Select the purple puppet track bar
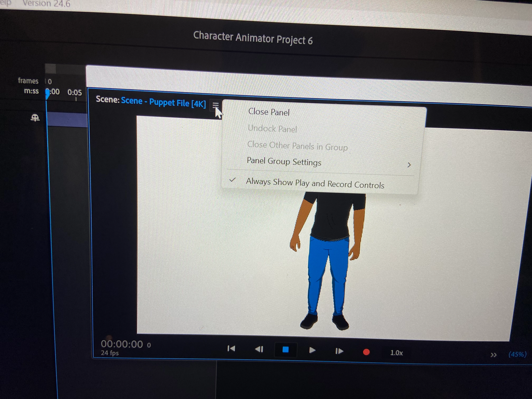 67,120
